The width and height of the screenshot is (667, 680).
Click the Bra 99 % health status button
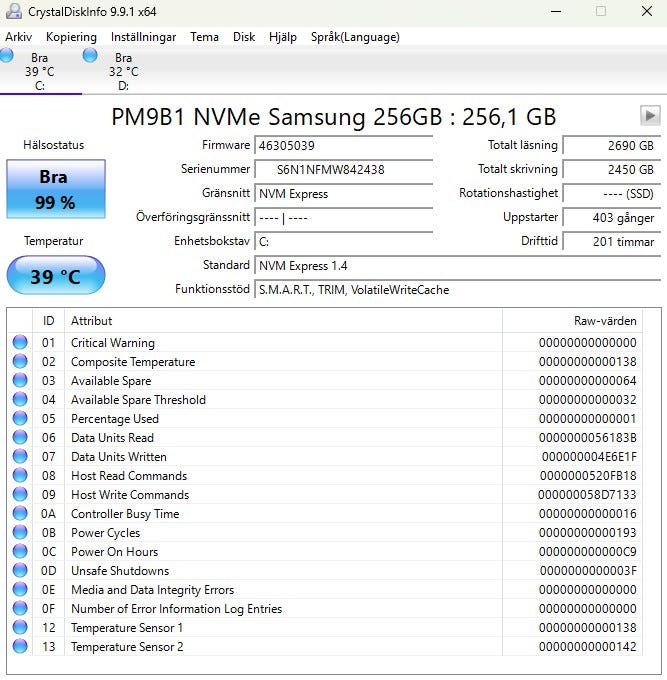click(56, 189)
